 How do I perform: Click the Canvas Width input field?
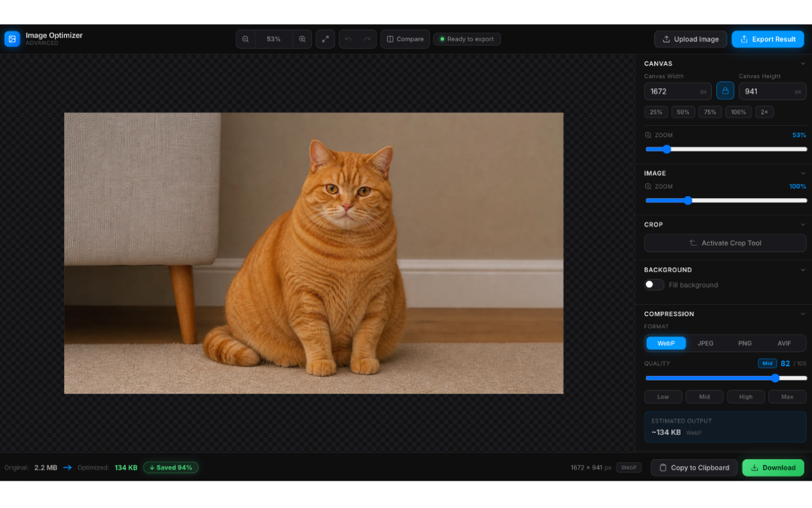click(x=678, y=91)
